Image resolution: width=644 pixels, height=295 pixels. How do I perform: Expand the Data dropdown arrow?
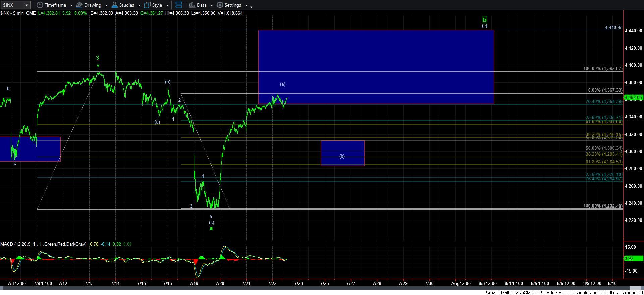click(x=212, y=5)
